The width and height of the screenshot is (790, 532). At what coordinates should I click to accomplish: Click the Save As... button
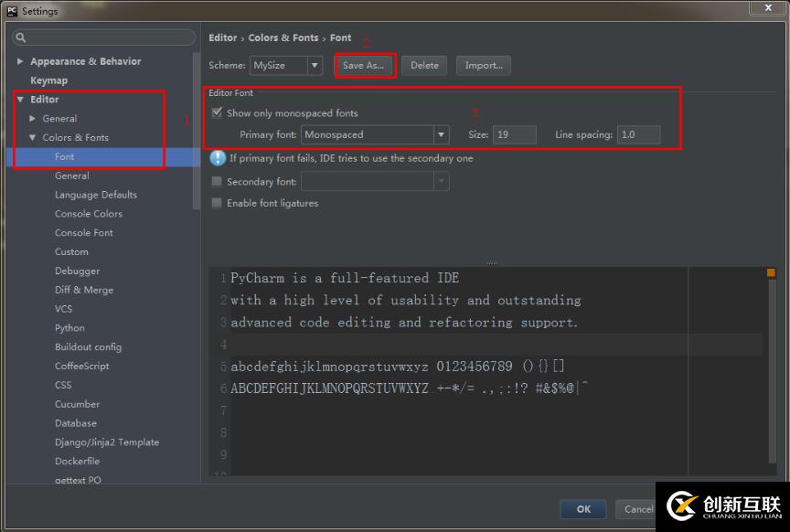(x=364, y=66)
